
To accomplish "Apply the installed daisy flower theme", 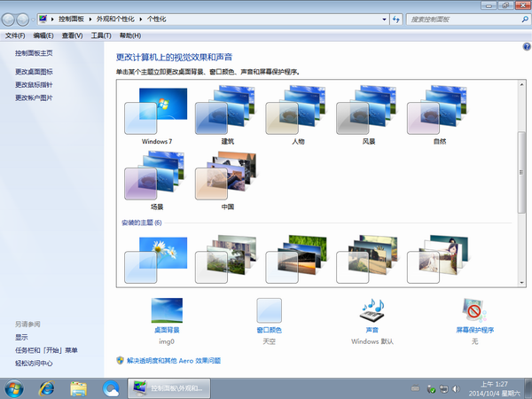I will pyautogui.click(x=156, y=260).
